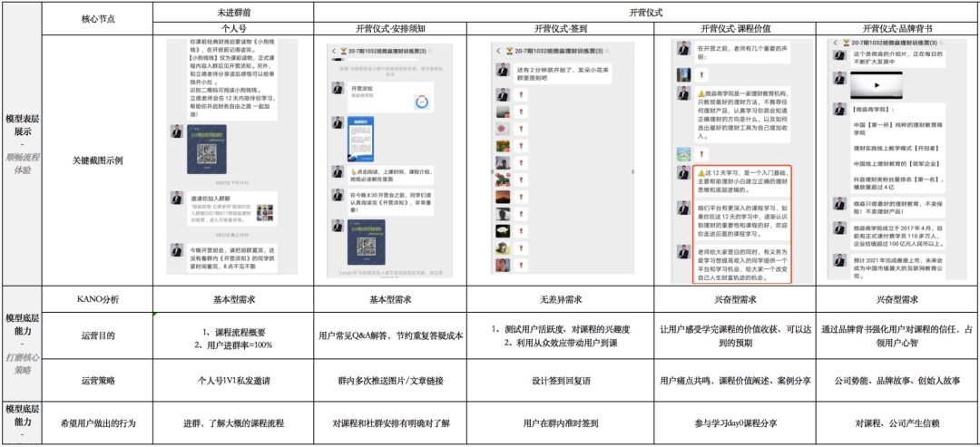This screenshot has width=980, height=447.
Task: Click the 今晚开营班会 message bubble
Action: point(232,256)
